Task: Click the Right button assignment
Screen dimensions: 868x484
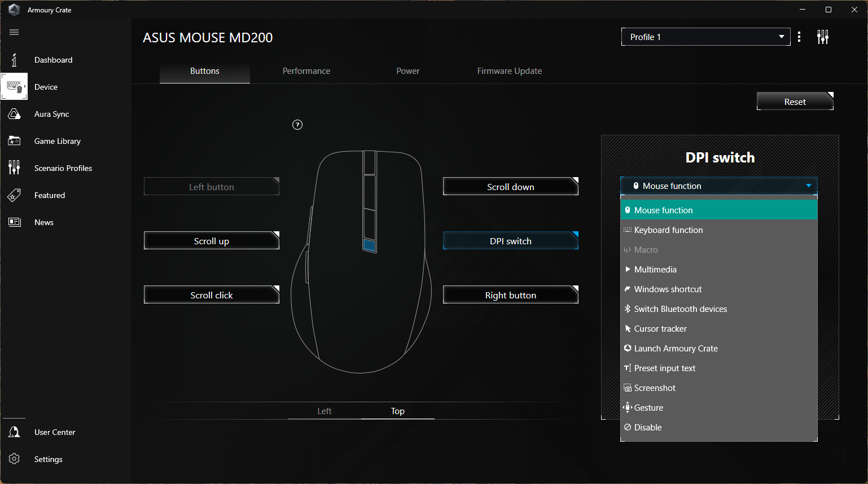Action: pyautogui.click(x=511, y=295)
